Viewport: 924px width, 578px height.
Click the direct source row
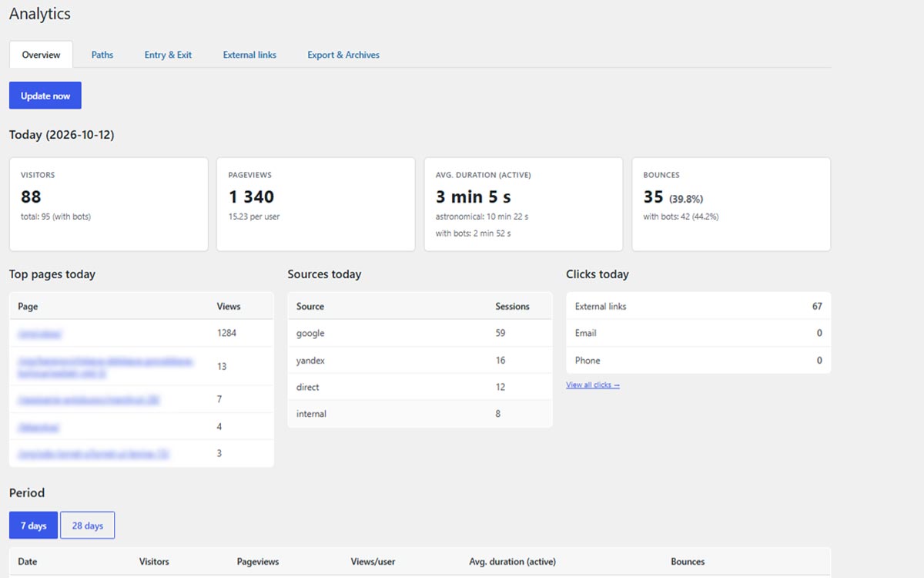tap(420, 387)
